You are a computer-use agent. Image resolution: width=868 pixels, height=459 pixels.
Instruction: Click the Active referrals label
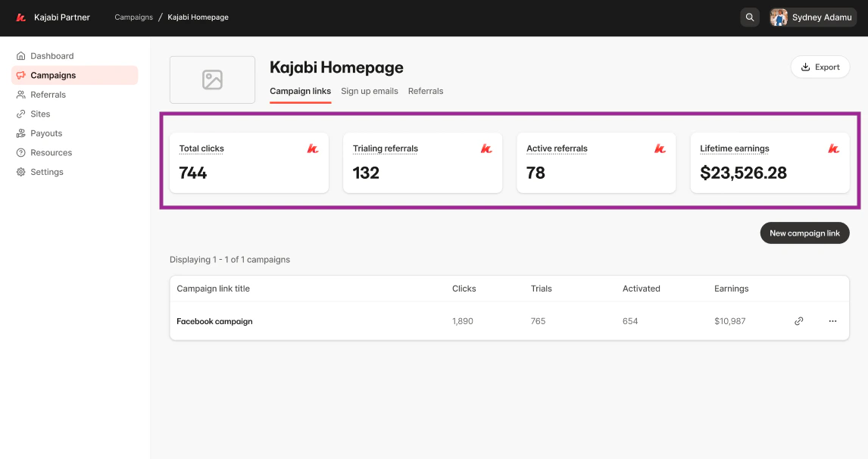coord(557,148)
